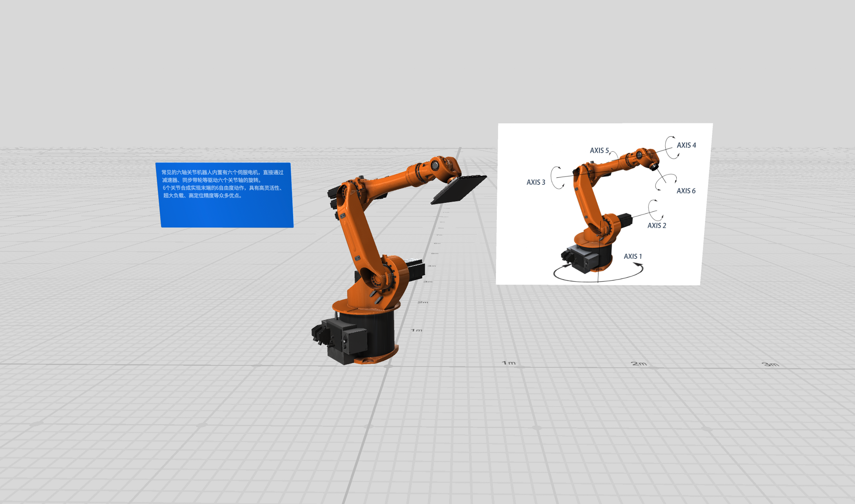Click the line starting "超大负载、高定位精度"
The width and height of the screenshot is (855, 504).
[x=203, y=195]
